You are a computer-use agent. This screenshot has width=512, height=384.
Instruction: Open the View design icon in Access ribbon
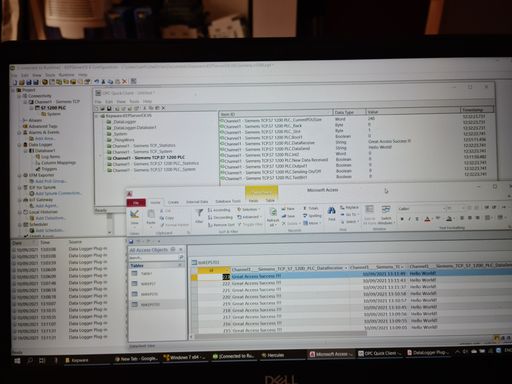click(135, 215)
